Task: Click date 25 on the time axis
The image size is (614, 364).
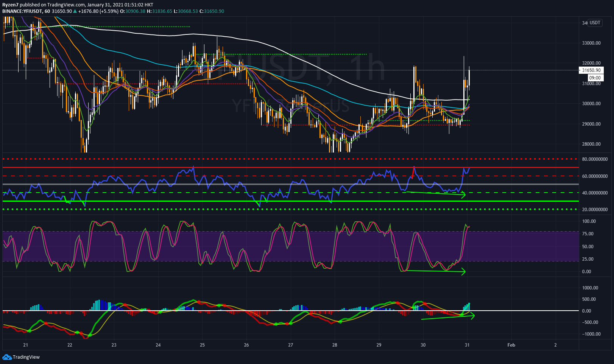Action: (x=202, y=345)
